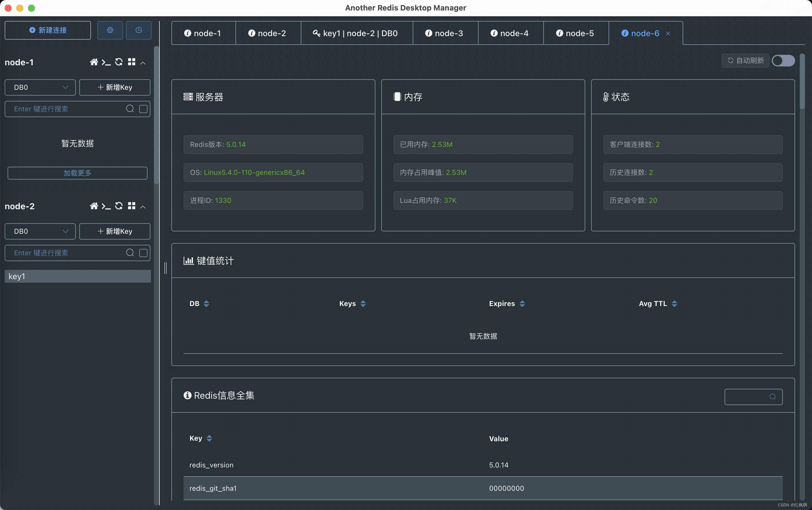Click 新建连接 new connection button
812x510 pixels.
(x=48, y=30)
